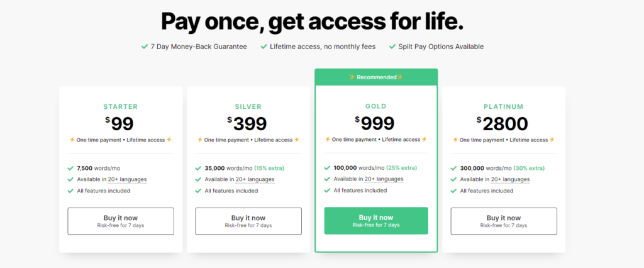644x268 pixels.
Task: Click the Split Pay Options Available checkmark
Action: (392, 47)
